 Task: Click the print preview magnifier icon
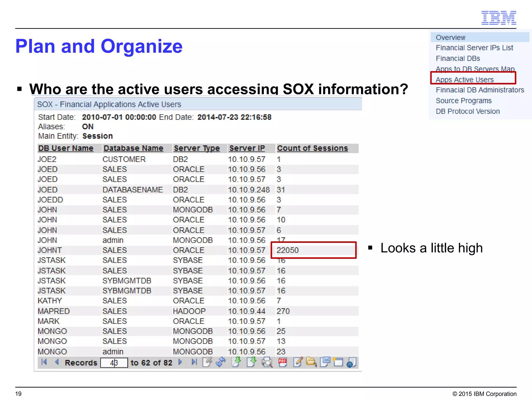(267, 362)
